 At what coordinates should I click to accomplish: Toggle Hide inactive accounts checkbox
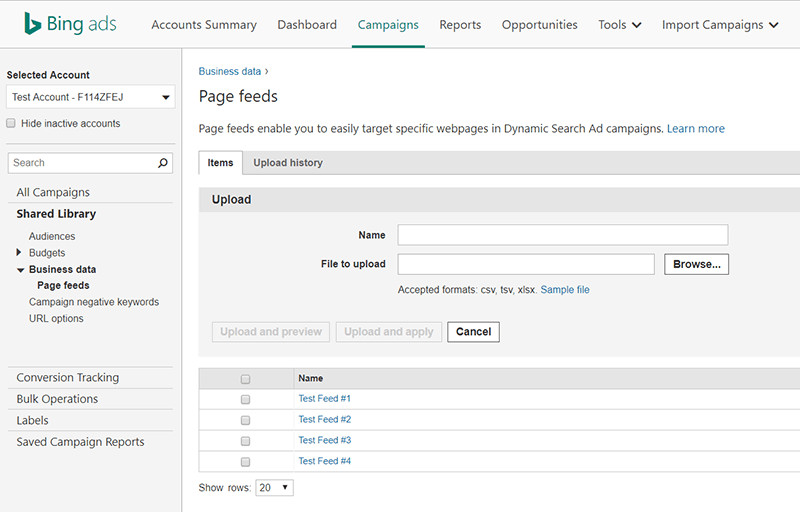(x=11, y=124)
